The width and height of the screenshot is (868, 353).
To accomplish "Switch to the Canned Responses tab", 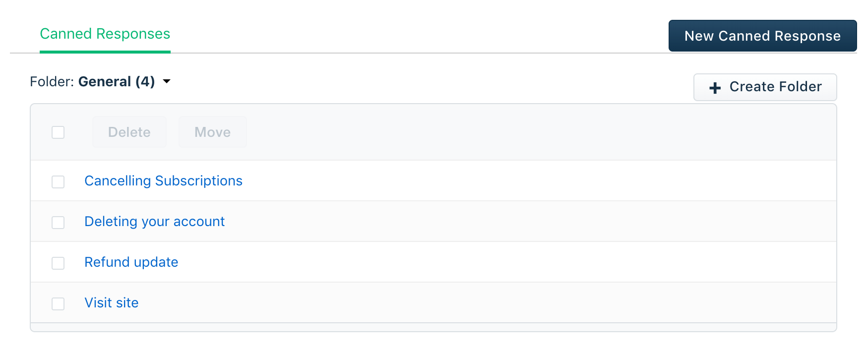I will (105, 34).
